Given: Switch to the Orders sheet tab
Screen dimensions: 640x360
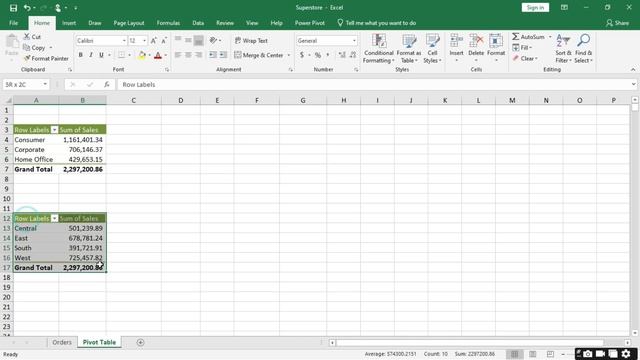Looking at the screenshot, I should click(x=62, y=342).
